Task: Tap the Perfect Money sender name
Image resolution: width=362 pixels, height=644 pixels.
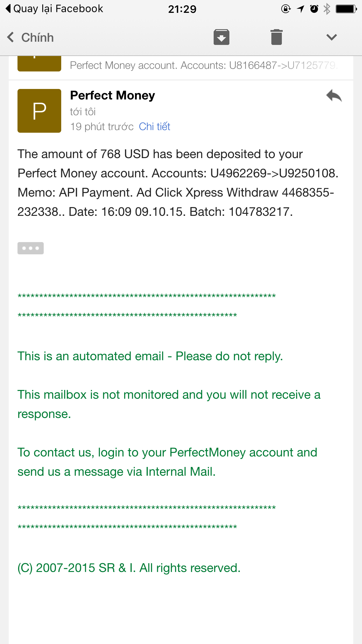Action: pyautogui.click(x=113, y=95)
